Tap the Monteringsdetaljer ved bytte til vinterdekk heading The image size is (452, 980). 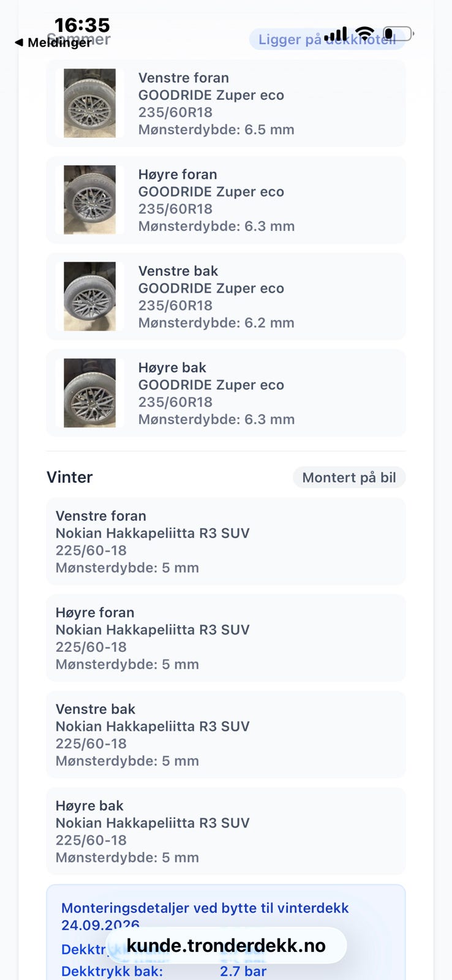click(x=205, y=916)
